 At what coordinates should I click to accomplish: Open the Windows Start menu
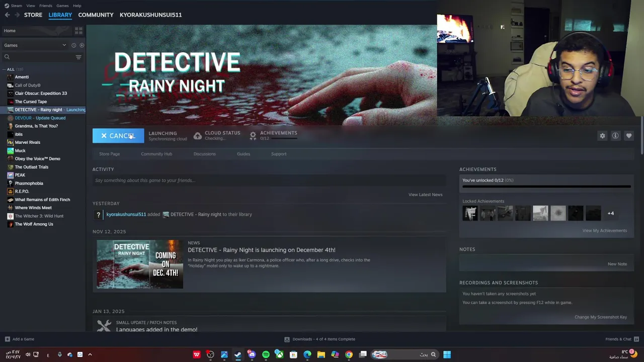[447, 354]
